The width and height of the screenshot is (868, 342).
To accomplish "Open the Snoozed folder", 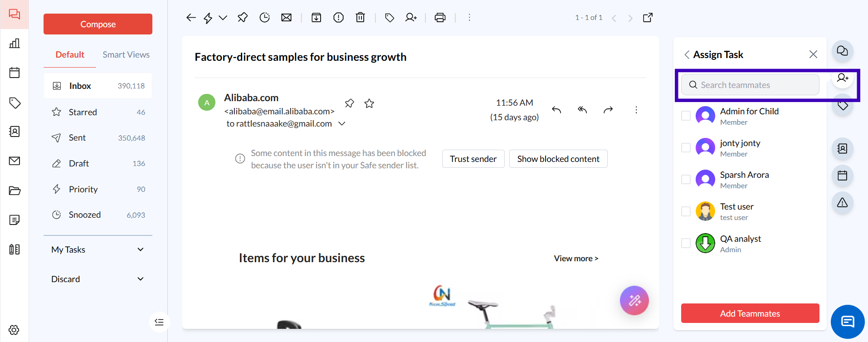I will coord(85,215).
